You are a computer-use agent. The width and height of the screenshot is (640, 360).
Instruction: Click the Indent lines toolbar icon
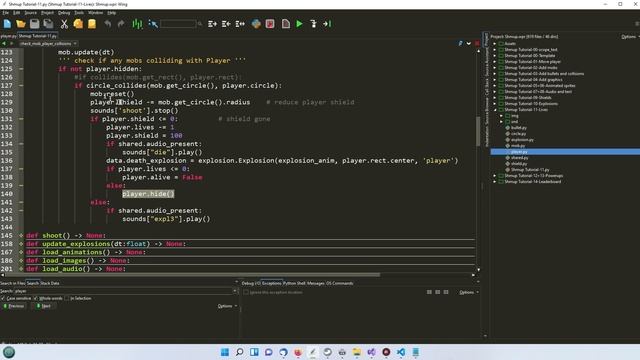pos(212,24)
